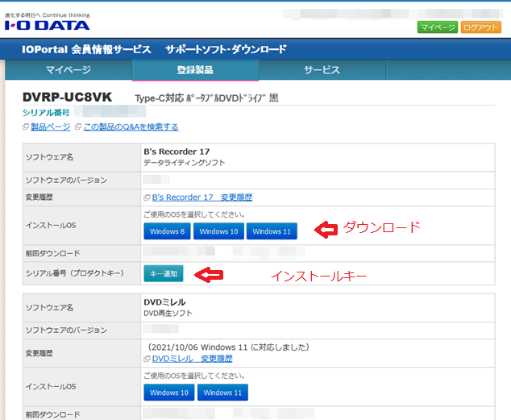511x420 pixels.
Task: Click シリアル番号（プロダクトキー）row label
Action: coord(75,273)
